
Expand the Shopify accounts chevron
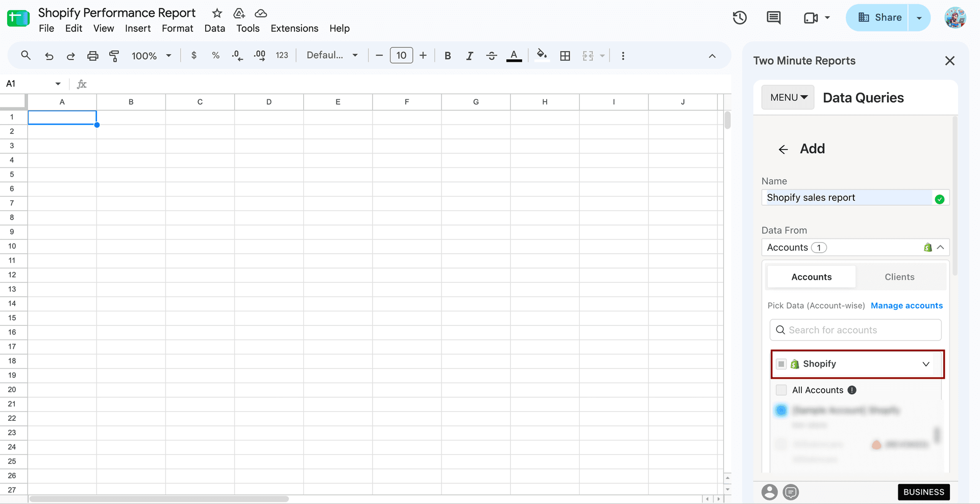(926, 364)
